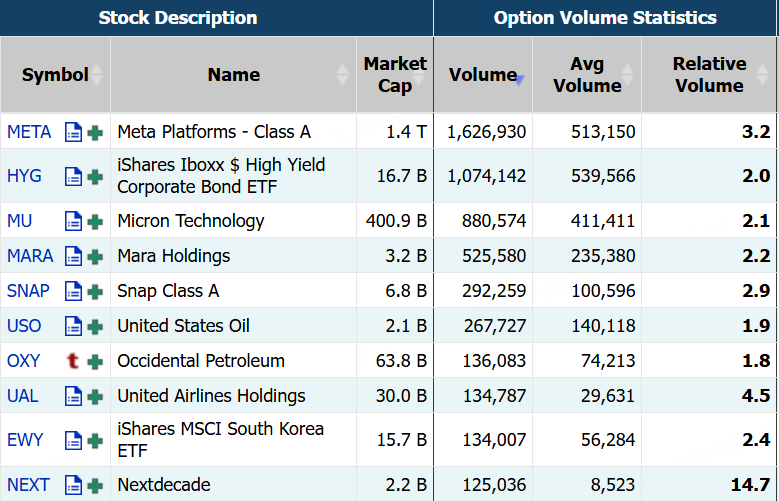Follow the NEXT ticker link
The height and width of the screenshot is (501, 779).
(28, 485)
